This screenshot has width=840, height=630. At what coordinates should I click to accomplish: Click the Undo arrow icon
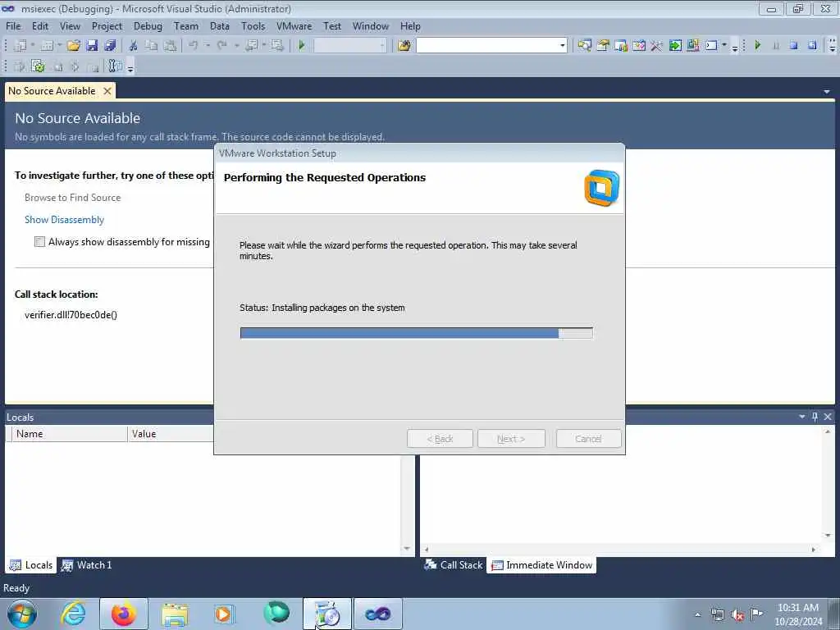pos(194,46)
